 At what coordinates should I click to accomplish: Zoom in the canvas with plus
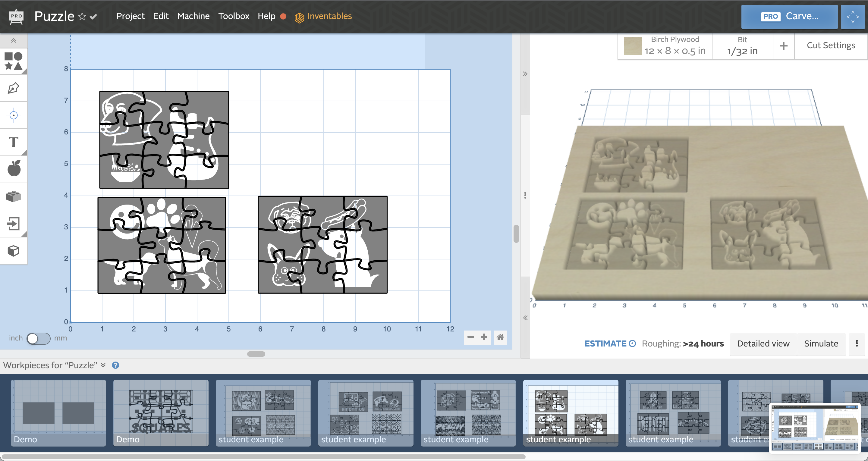(x=484, y=337)
